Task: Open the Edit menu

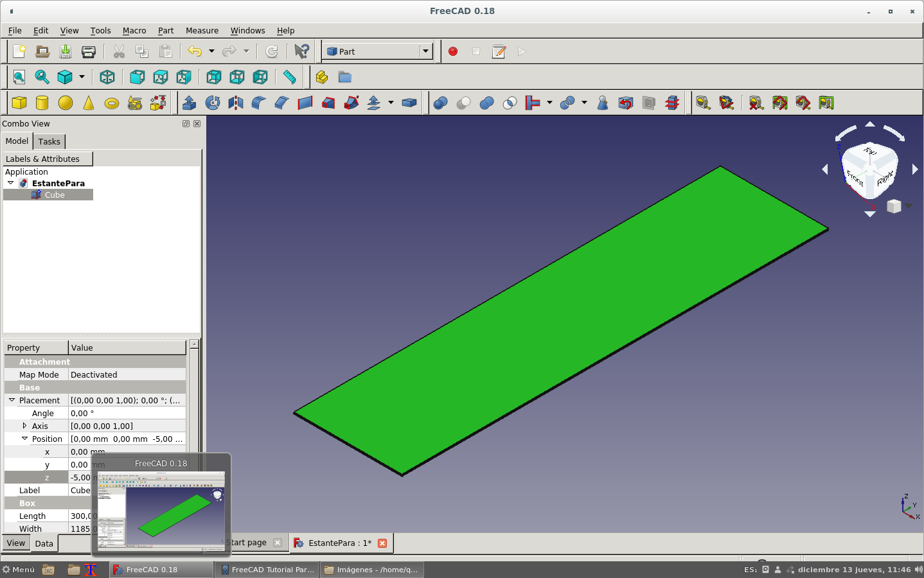Action: (x=40, y=30)
